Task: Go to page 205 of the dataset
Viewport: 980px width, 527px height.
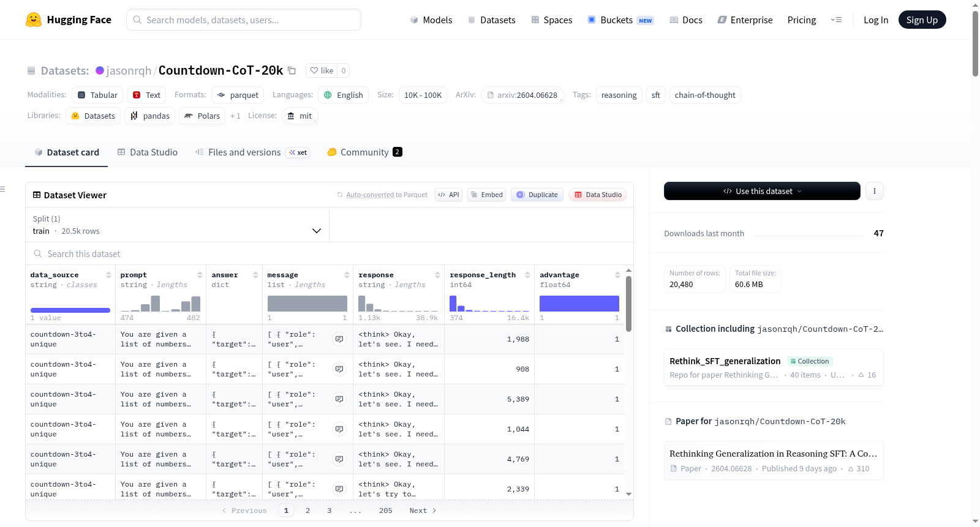Action: coord(386,510)
